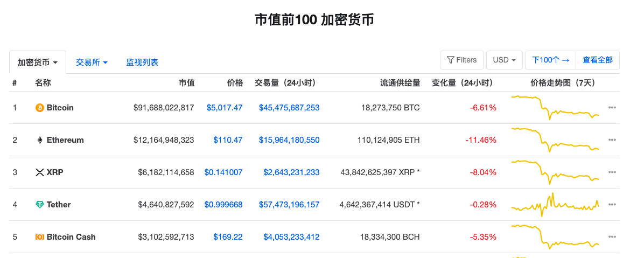
Task: Open the Ethereum name link
Action: pos(65,140)
